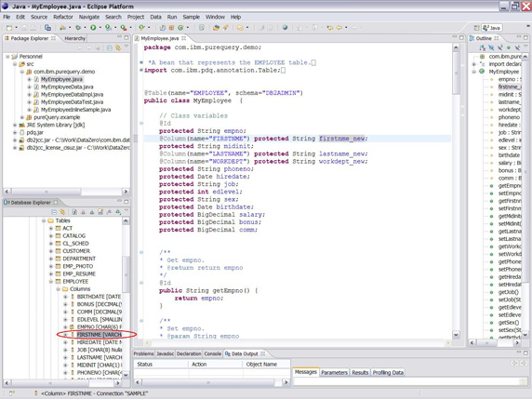Collapse the com.ibm.purequery.demo package
This screenshot has height=399, width=532.
click(22, 72)
